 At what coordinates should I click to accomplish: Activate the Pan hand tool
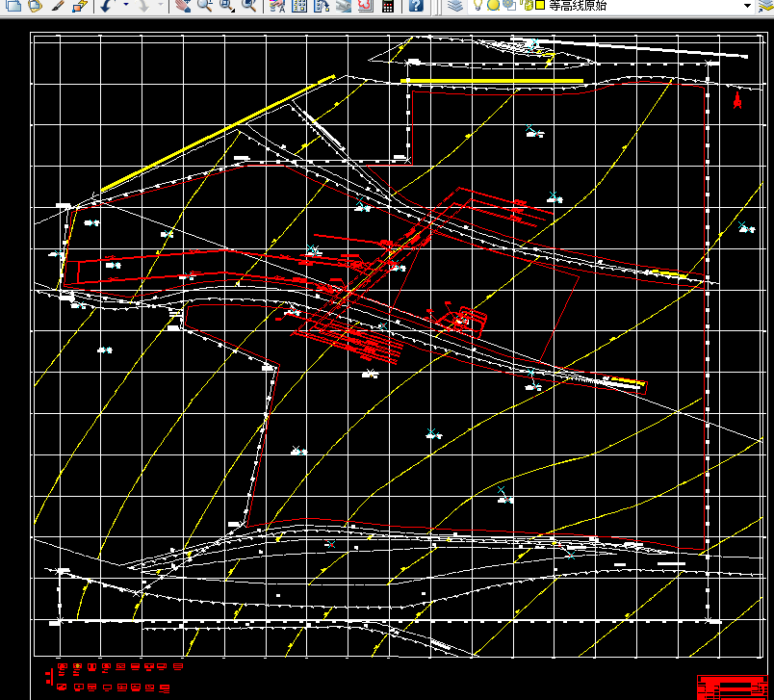tap(183, 6)
